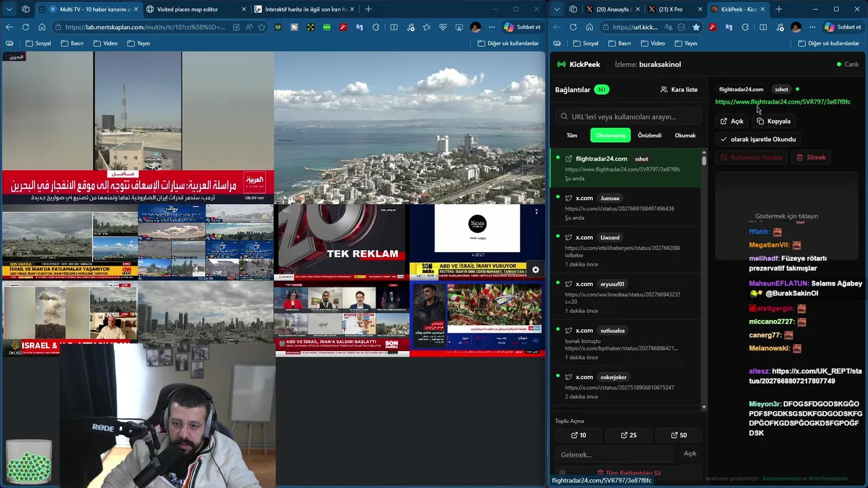Open Extensions puzzle icon in Multi TV window
This screenshot has height=488, width=868.
click(376, 27)
